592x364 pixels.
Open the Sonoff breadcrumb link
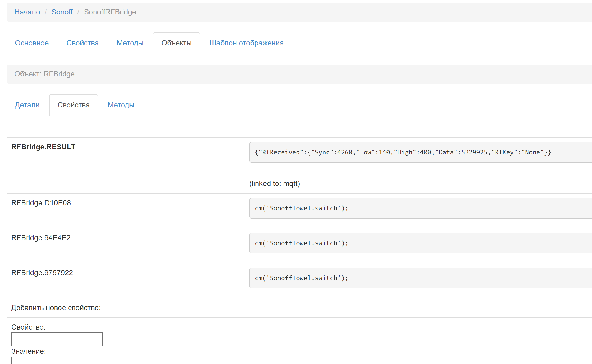click(x=62, y=12)
